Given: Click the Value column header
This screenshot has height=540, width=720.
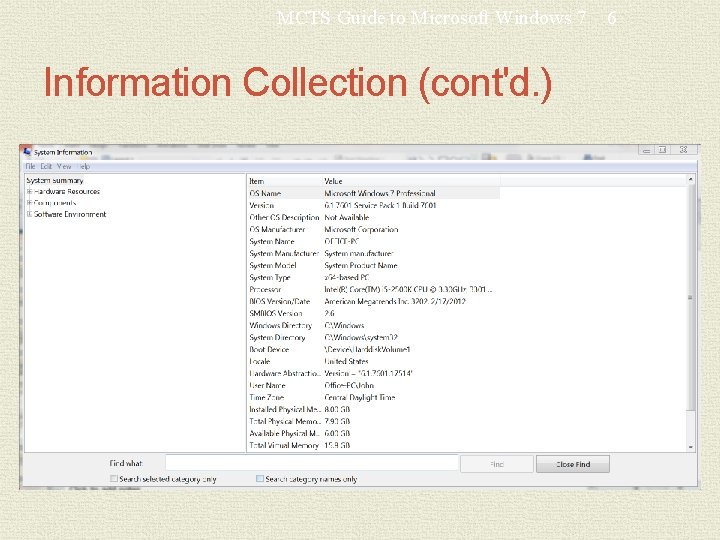Looking at the screenshot, I should [x=411, y=181].
